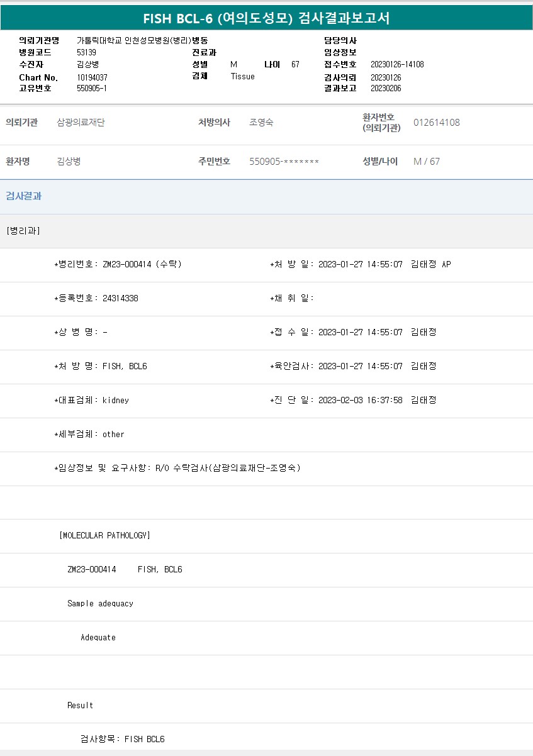Select the 처방의사 name 조영숙
This screenshot has height=756, width=533.
coord(261,123)
